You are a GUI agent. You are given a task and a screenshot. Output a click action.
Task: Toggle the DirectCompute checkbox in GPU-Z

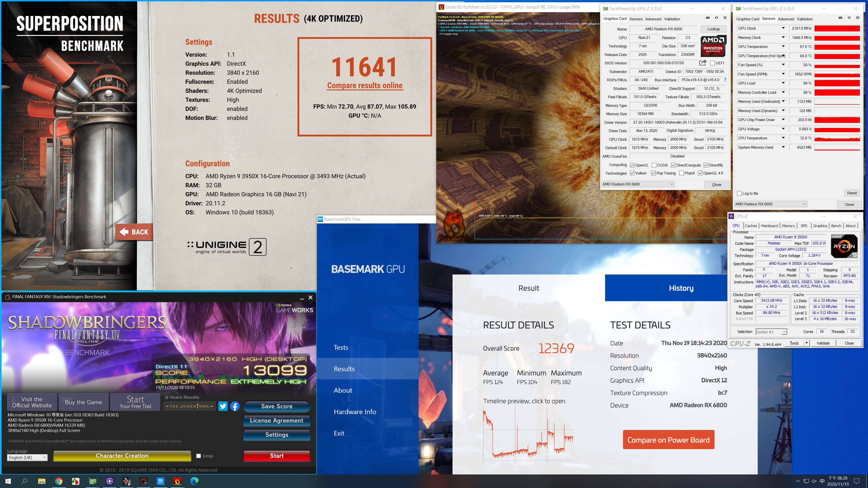[x=673, y=165]
